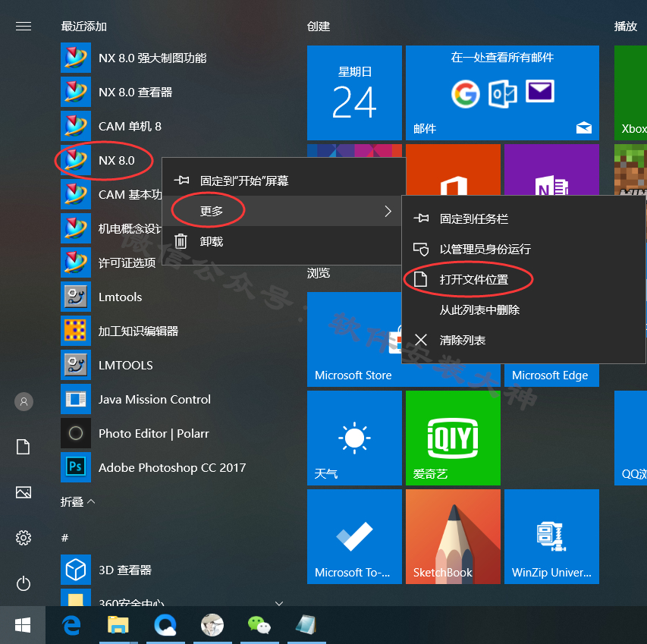Open the 天气 weather tile
This screenshot has width=647, height=644.
point(354,438)
